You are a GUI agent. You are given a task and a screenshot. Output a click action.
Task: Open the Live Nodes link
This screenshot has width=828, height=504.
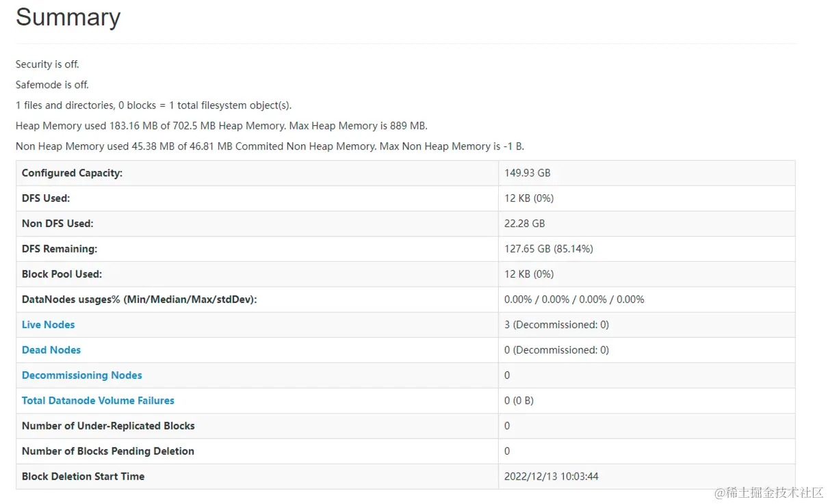pyautogui.click(x=48, y=325)
